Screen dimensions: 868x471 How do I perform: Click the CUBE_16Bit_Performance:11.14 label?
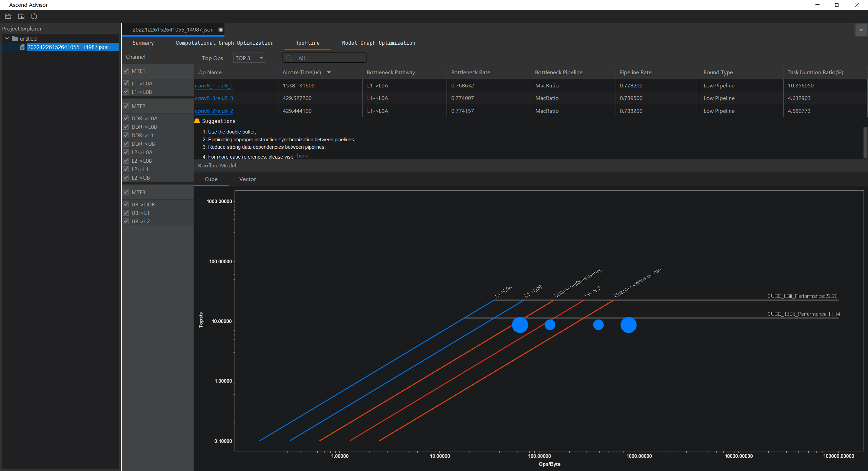click(x=804, y=314)
